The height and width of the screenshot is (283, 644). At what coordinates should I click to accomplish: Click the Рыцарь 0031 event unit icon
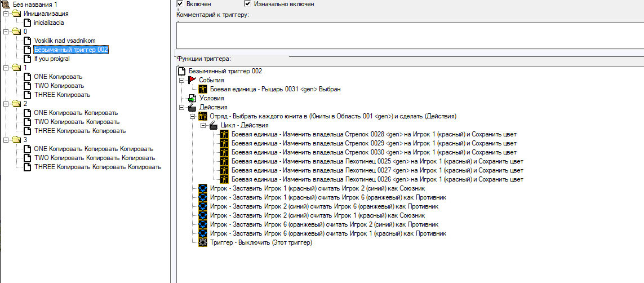203,89
